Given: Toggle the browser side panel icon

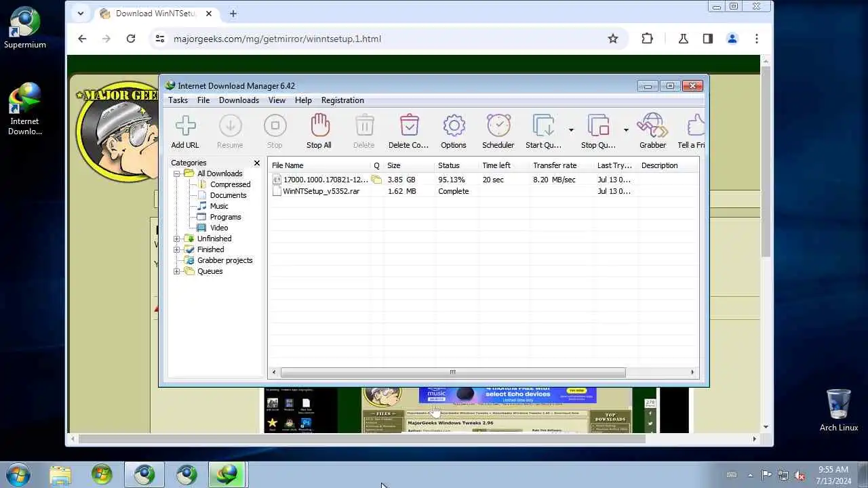Looking at the screenshot, I should click(708, 39).
